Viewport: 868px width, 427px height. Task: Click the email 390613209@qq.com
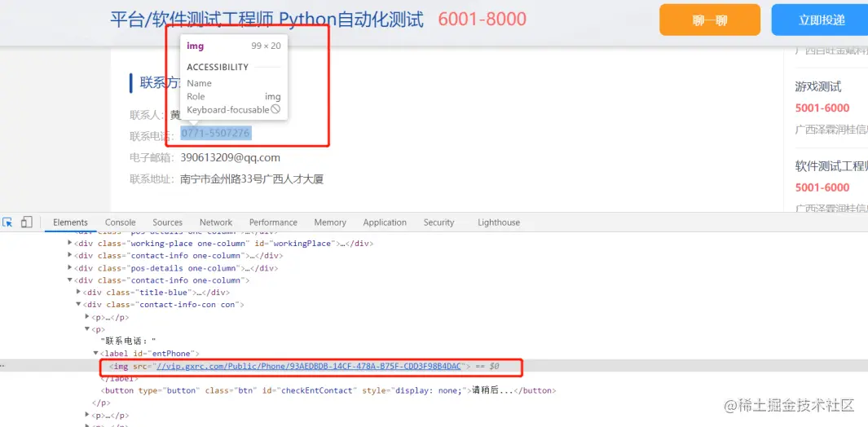click(x=231, y=158)
